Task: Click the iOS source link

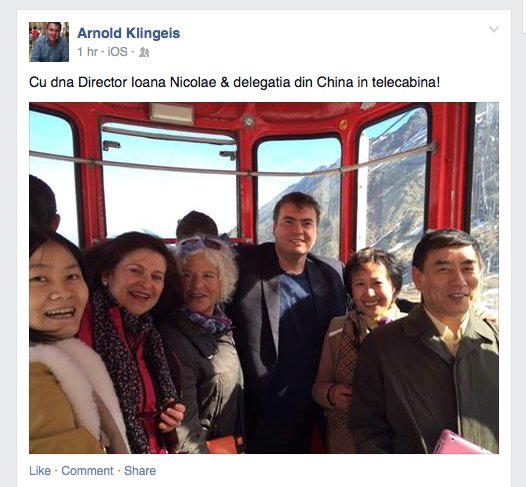Action: coord(117,52)
